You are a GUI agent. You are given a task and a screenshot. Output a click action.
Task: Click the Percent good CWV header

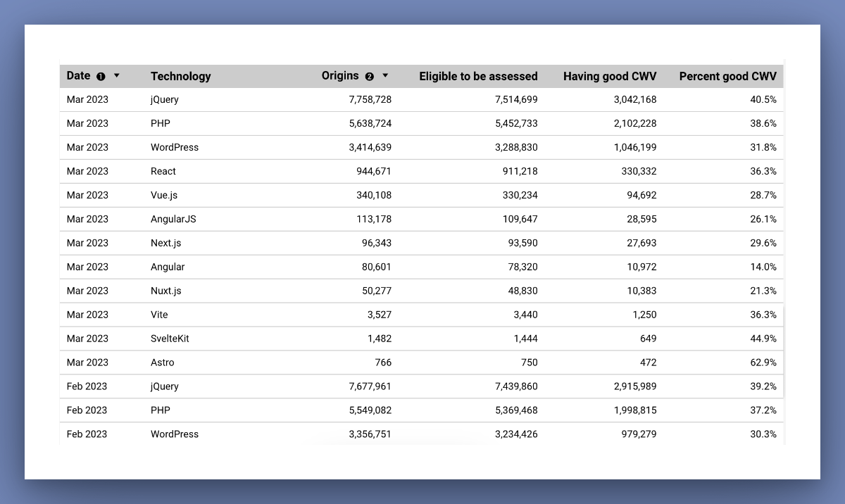727,76
